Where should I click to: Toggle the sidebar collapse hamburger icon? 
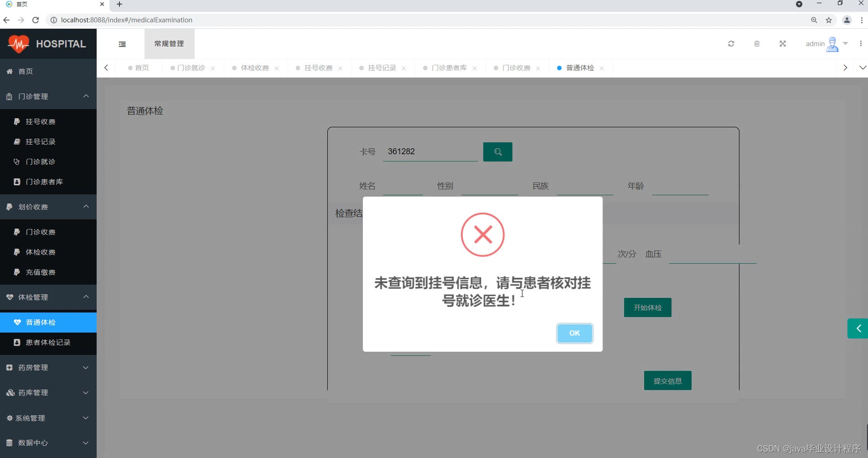pos(122,44)
